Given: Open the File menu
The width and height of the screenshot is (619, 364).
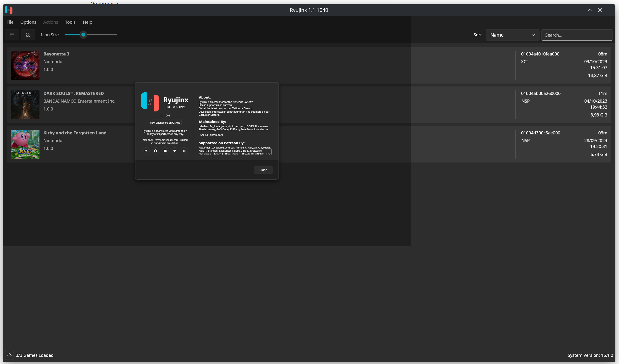Looking at the screenshot, I should coord(10,22).
